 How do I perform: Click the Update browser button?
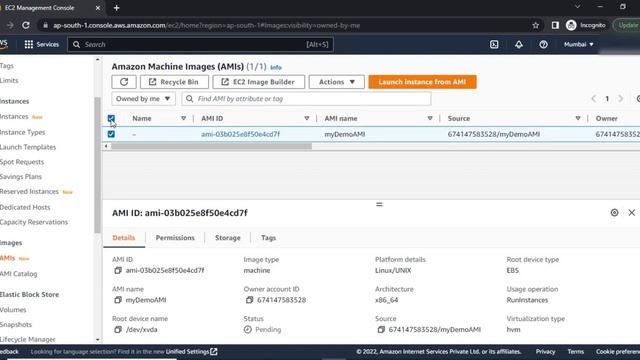[627, 25]
